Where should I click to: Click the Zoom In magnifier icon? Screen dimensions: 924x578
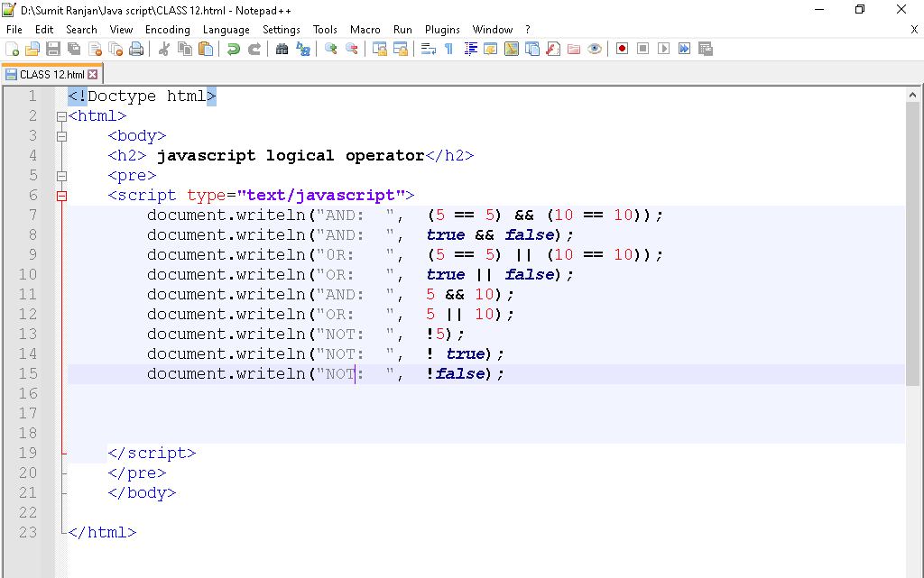(x=331, y=49)
